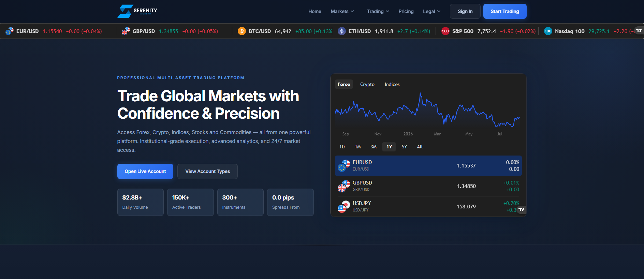Click the $2.8B+ Daily Volume card

(x=141, y=202)
